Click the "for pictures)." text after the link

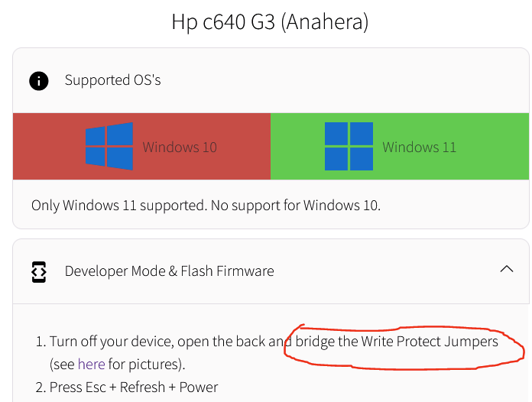click(x=147, y=365)
